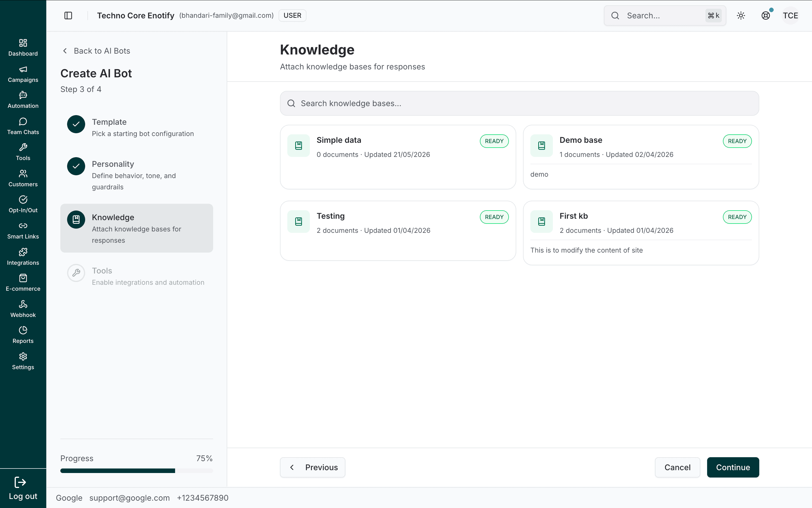
Task: Select the Knowledge step
Action: [x=136, y=228]
